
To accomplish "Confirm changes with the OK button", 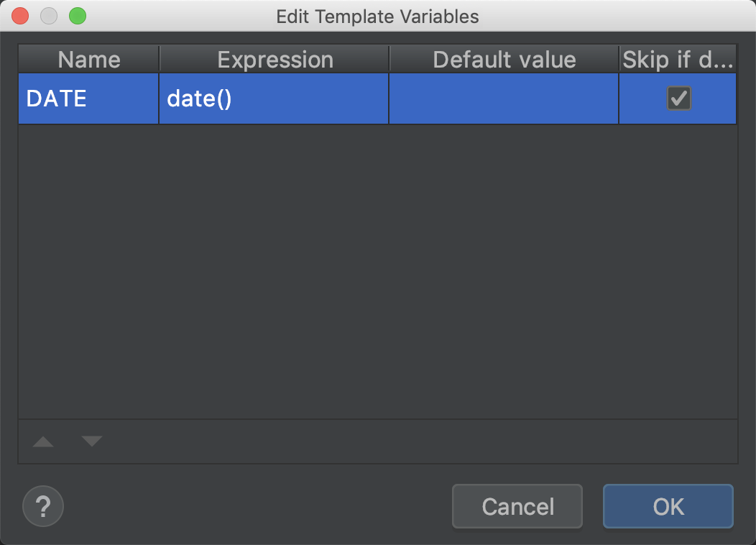I will tap(668, 506).
